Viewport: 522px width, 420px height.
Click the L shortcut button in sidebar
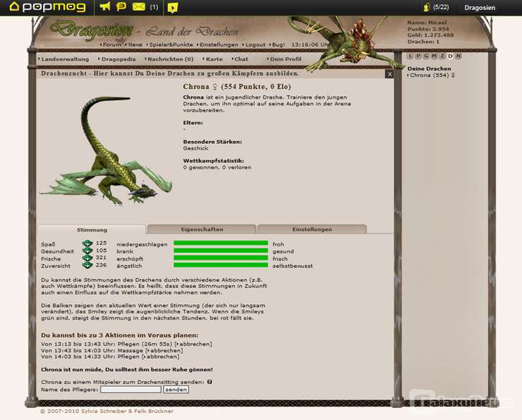pos(410,56)
